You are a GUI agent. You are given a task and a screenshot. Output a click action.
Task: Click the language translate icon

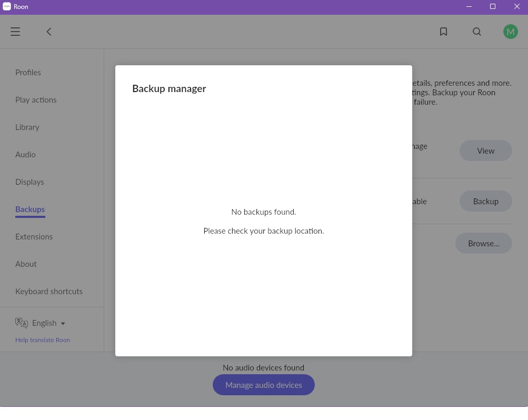click(22, 323)
